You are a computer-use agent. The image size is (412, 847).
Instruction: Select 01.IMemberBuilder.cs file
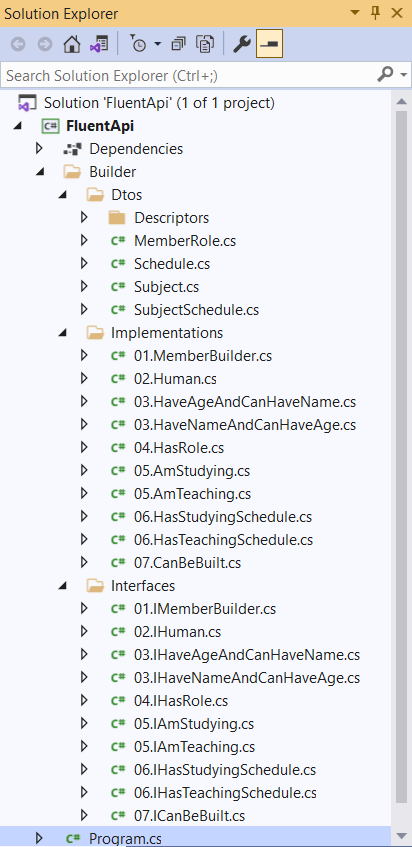(205, 609)
